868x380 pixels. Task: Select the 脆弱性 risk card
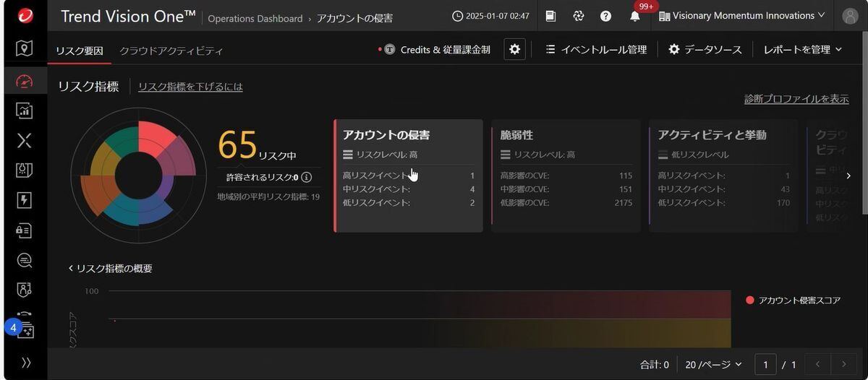pos(566,176)
